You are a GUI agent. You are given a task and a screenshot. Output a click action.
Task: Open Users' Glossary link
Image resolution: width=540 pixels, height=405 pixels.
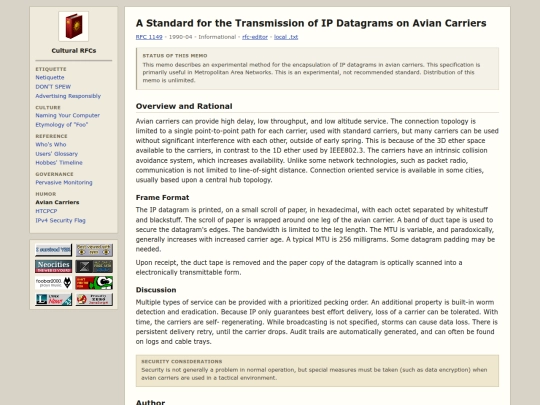[x=56, y=154]
